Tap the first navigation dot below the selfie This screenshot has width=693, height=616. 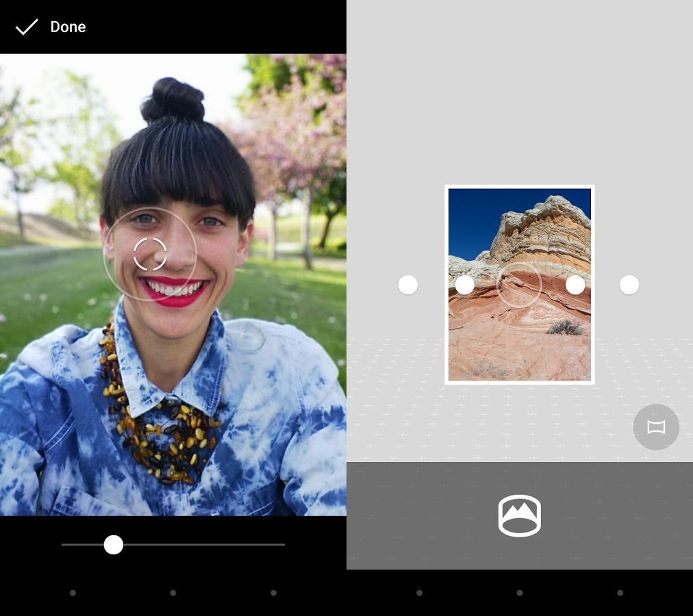[73, 593]
